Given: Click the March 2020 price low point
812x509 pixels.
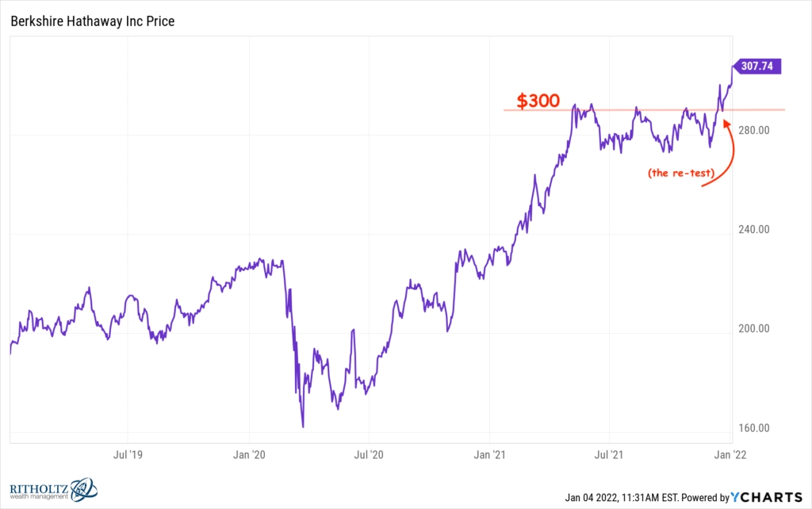Looking at the screenshot, I should coord(303,427).
